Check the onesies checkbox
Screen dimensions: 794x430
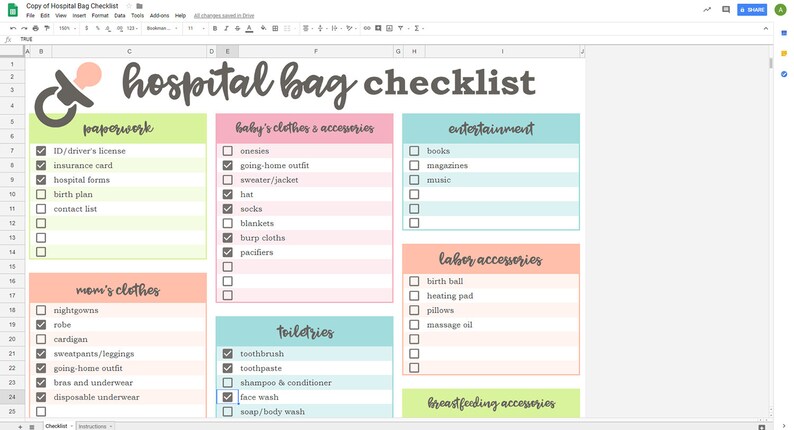coord(228,151)
